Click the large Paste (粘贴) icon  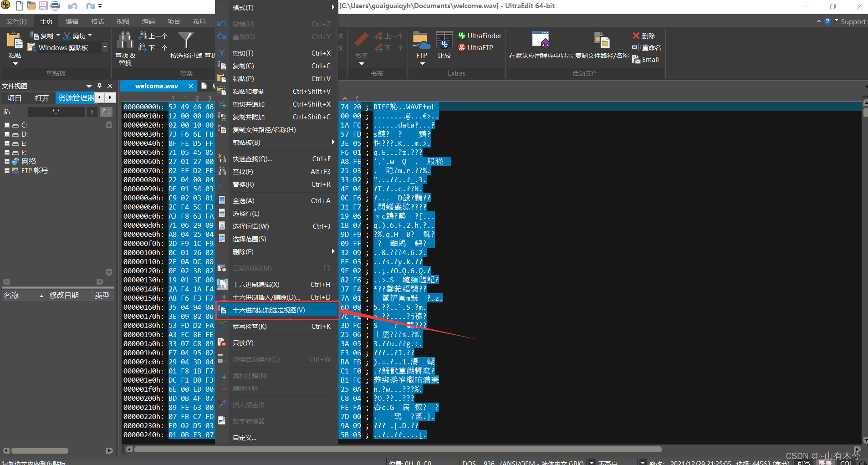15,41
